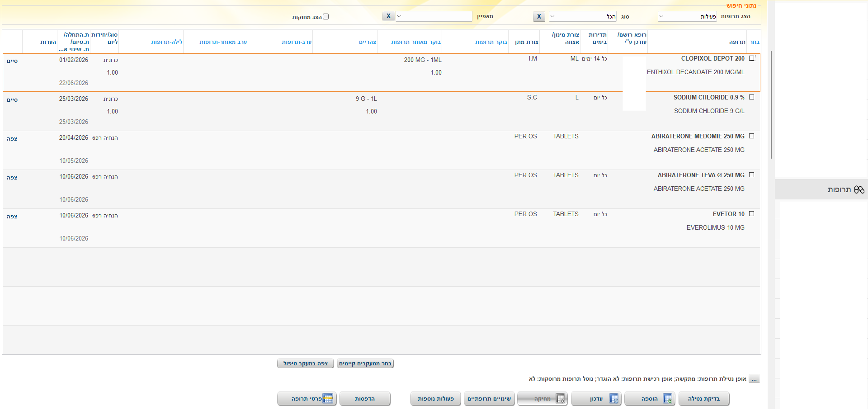The width and height of the screenshot is (868, 411).
Task: Click צפה link in the ABIRATERONE TEVA row
Action: (12, 178)
